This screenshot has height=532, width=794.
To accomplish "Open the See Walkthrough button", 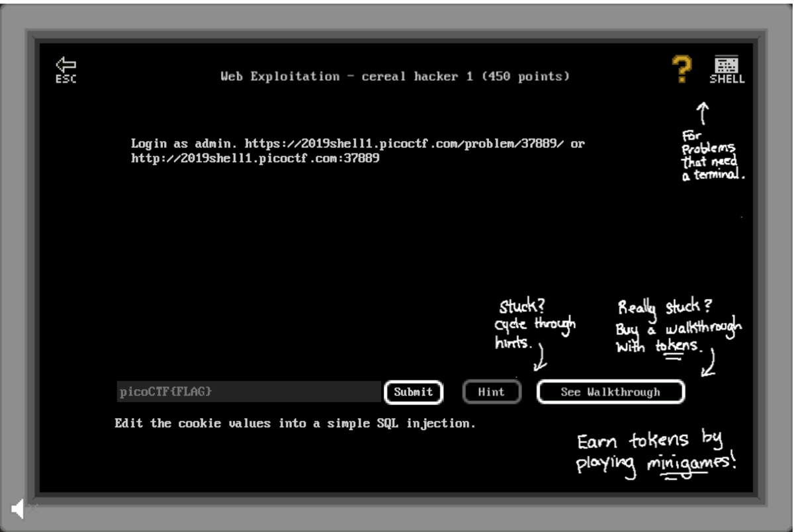I will 611,392.
